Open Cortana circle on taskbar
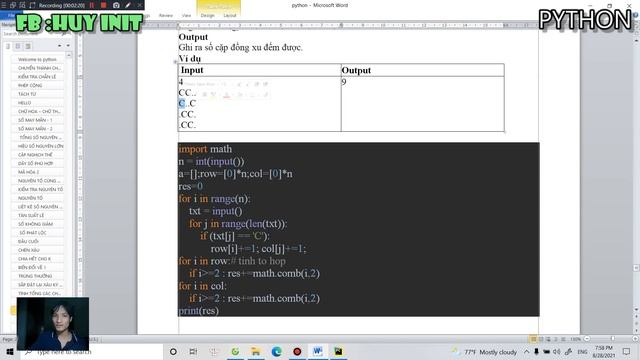The height and width of the screenshot is (360, 640). pyautogui.click(x=173, y=351)
